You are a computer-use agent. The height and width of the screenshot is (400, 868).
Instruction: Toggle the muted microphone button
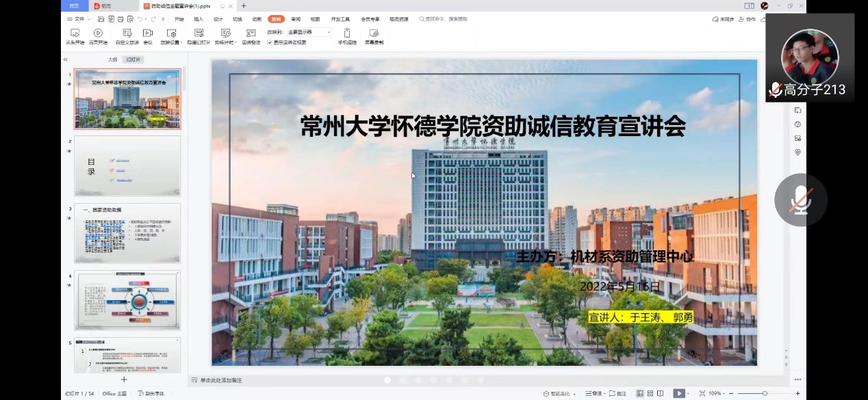[800, 200]
